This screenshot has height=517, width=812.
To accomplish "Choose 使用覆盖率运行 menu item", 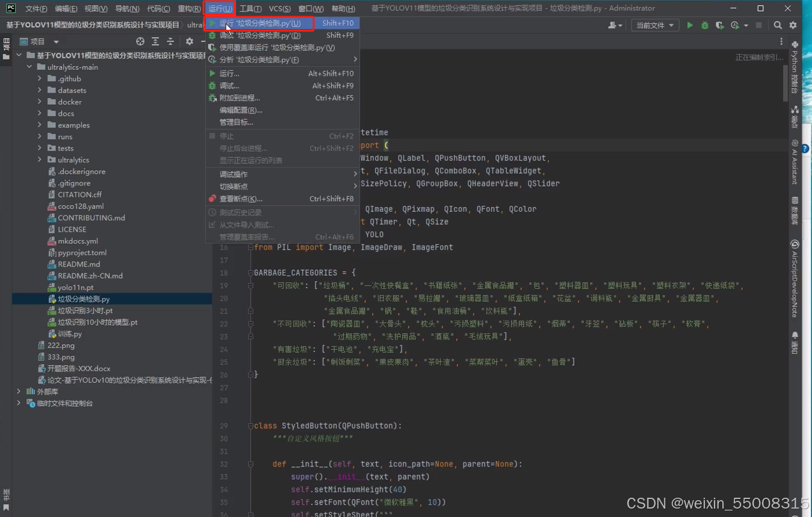I will (282, 48).
